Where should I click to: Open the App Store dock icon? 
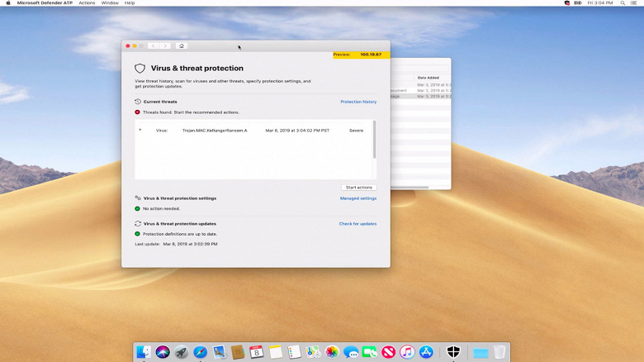(x=426, y=352)
